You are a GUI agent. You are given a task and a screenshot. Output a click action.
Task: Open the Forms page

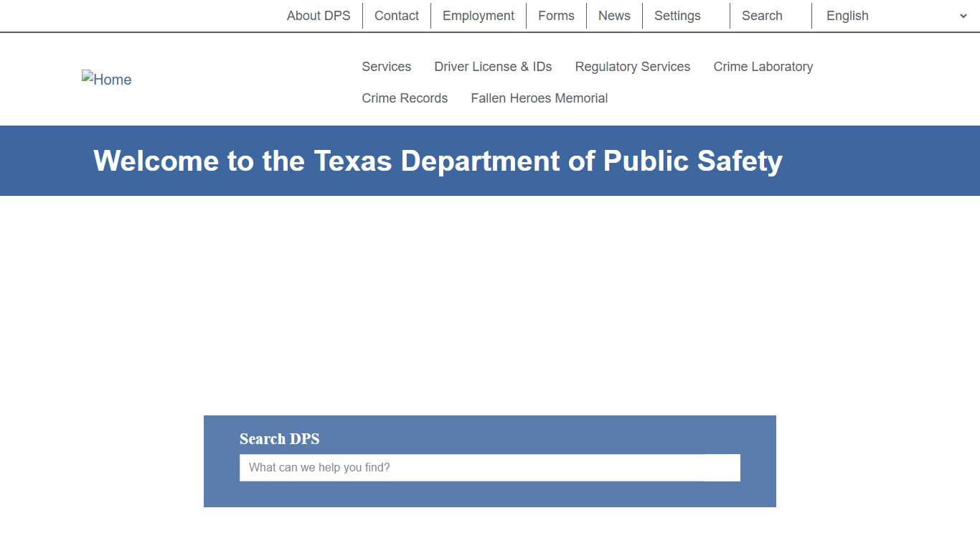click(556, 15)
